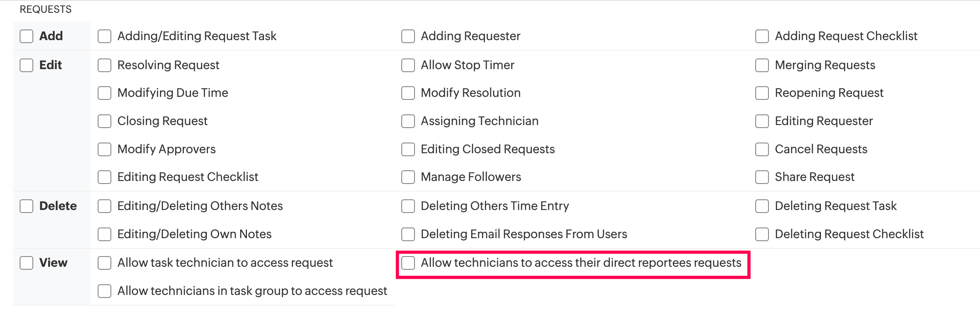Check Deleting Others Time Entry
The height and width of the screenshot is (315, 980).
coord(408,206)
